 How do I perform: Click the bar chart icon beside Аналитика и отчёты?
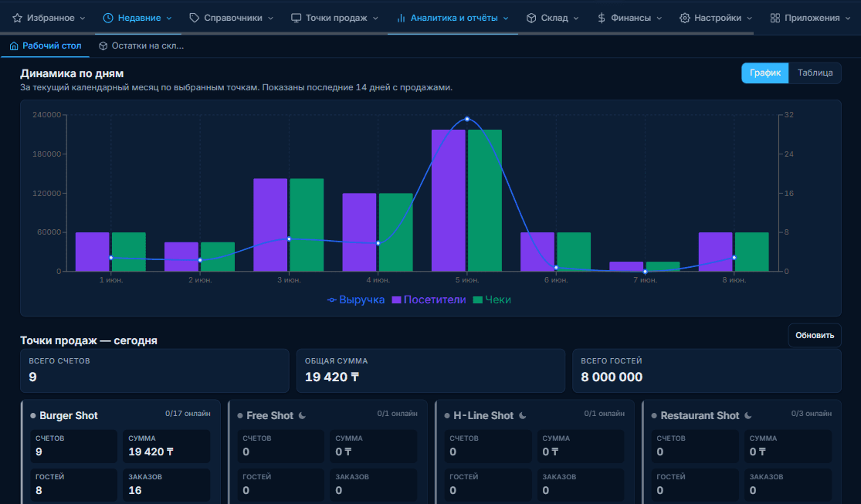point(401,18)
